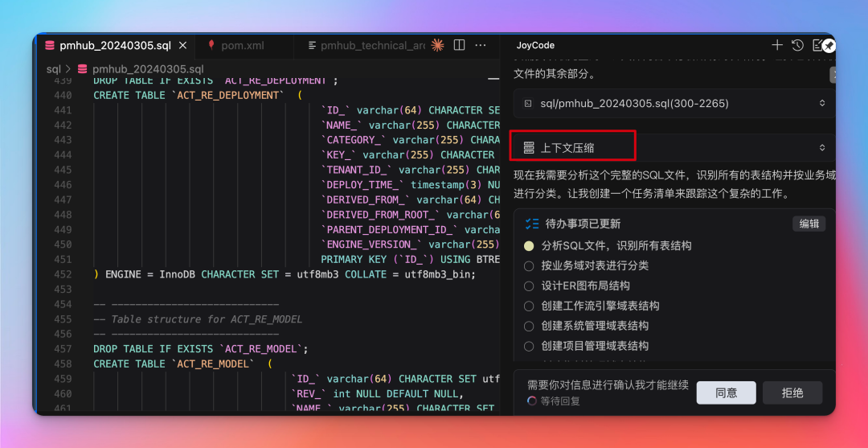Screen dimensions: 868x448
Task: Click the 同意 approve button
Action: tap(726, 393)
